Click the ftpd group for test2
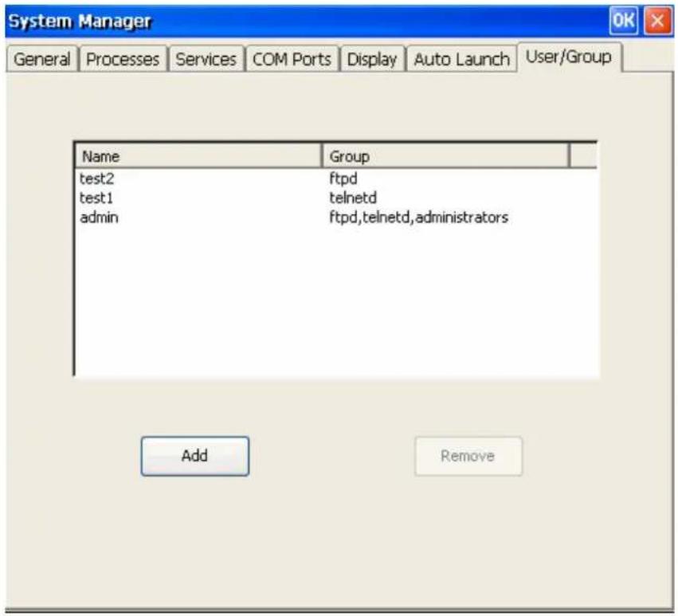Image resolution: width=678 pixels, height=616 pixels. point(343,179)
